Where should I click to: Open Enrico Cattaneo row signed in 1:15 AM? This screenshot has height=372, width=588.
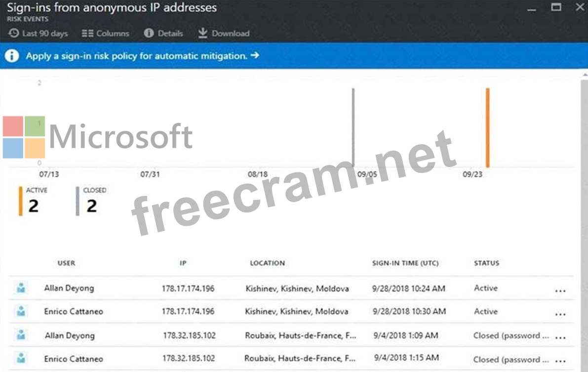[291, 359]
